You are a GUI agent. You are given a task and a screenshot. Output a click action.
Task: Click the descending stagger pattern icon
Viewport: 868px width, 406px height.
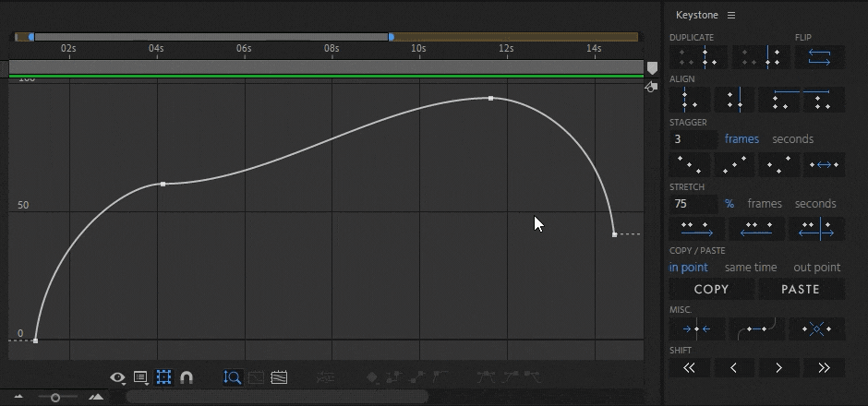point(689,164)
